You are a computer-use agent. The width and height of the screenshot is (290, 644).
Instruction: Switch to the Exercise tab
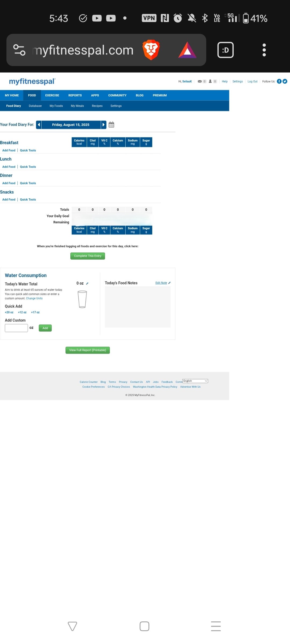52,95
